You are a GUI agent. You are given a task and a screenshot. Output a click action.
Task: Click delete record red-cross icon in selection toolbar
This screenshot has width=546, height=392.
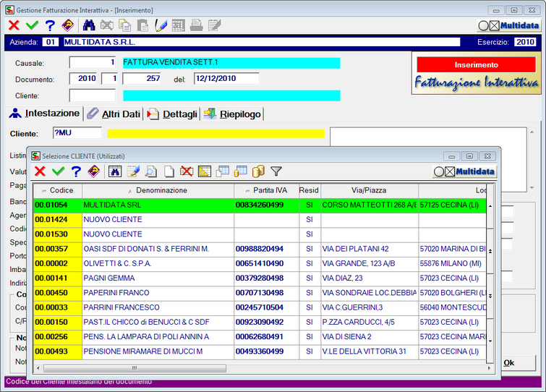click(187, 171)
